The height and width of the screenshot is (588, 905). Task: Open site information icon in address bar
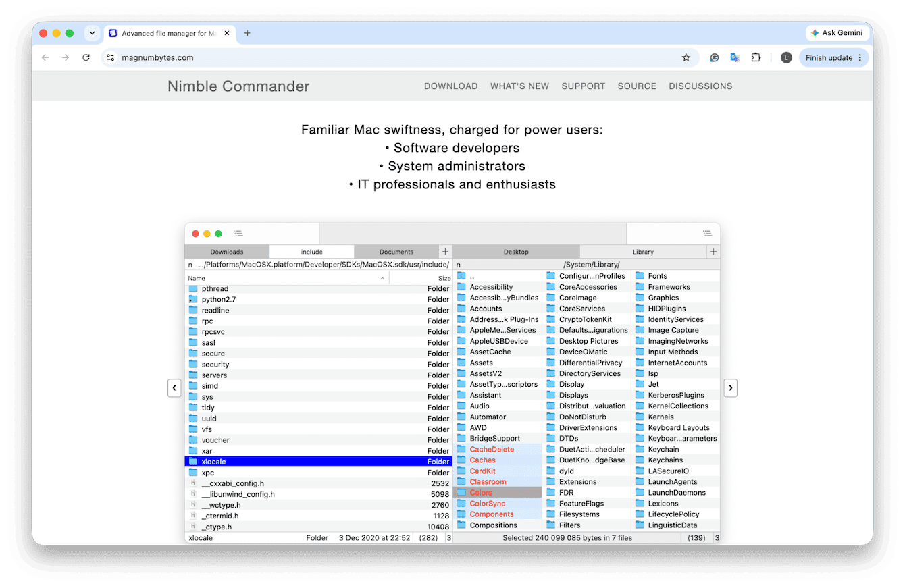click(111, 58)
